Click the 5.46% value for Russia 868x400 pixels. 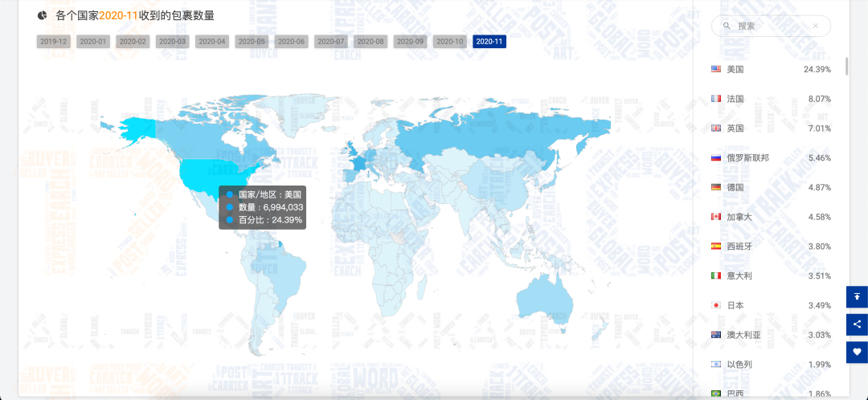tap(819, 157)
